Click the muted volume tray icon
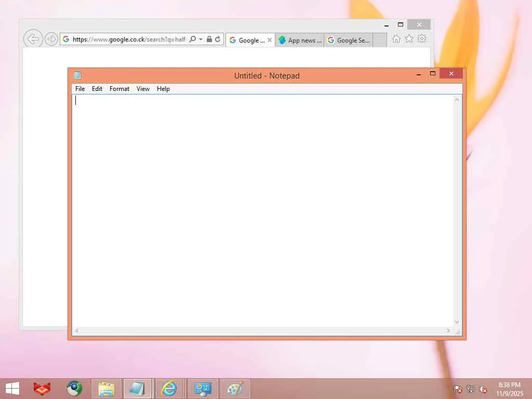This screenshot has width=532, height=399. [483, 389]
